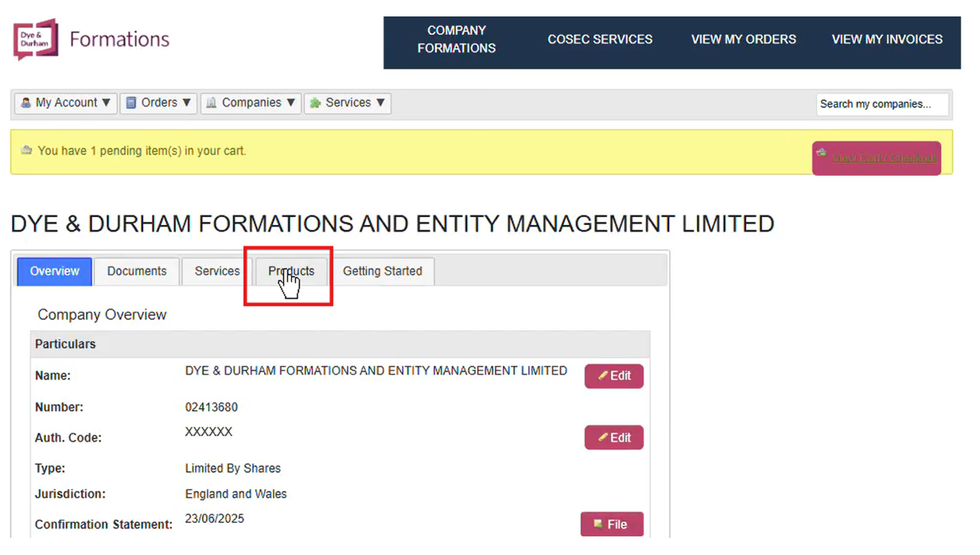Click the Dye & Durham Formations logo
Screen dimensions: 980x555
[91, 39]
